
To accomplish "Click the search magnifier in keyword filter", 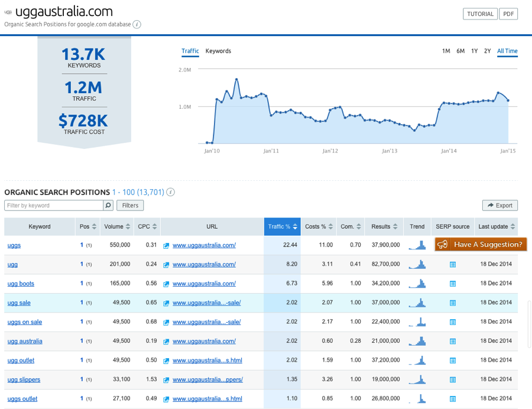I will pyautogui.click(x=108, y=205).
